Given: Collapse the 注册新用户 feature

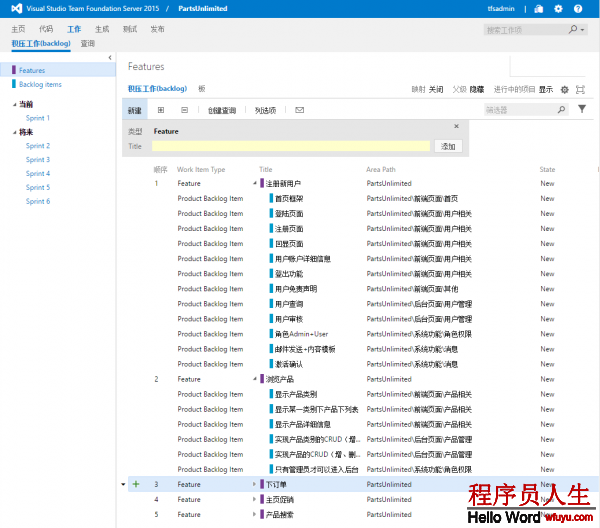Looking at the screenshot, I should (254, 184).
